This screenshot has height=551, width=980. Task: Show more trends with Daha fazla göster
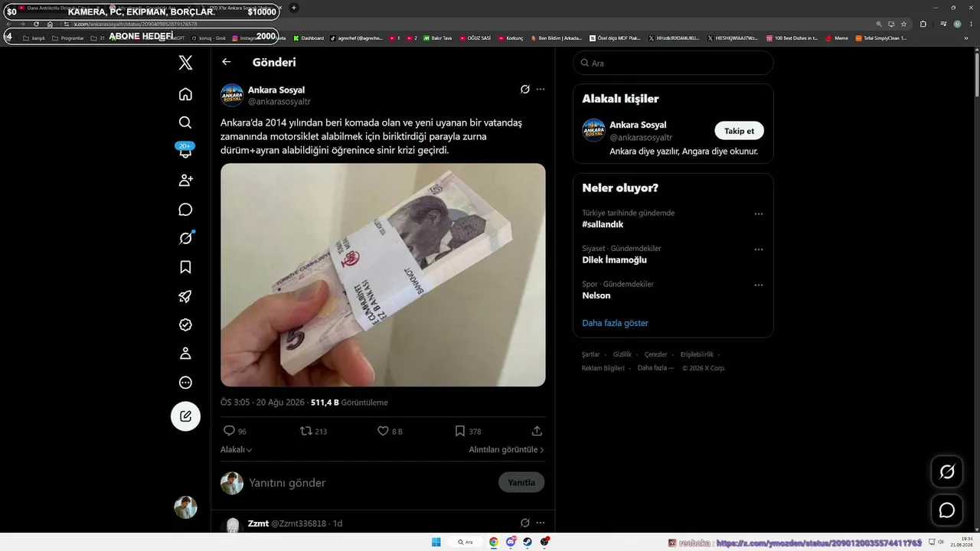click(x=615, y=323)
